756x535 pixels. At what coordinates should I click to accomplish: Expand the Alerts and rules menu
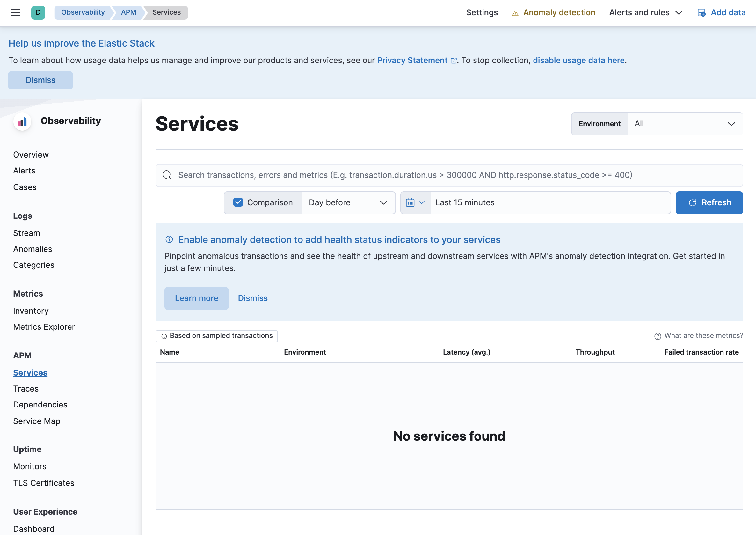tap(645, 12)
